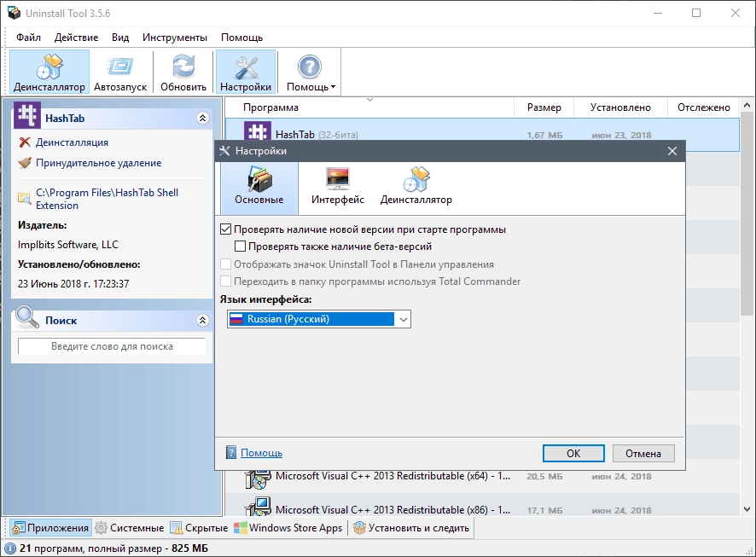
Task: Click the Uninstall Tool title bar icon
Action: [x=14, y=13]
